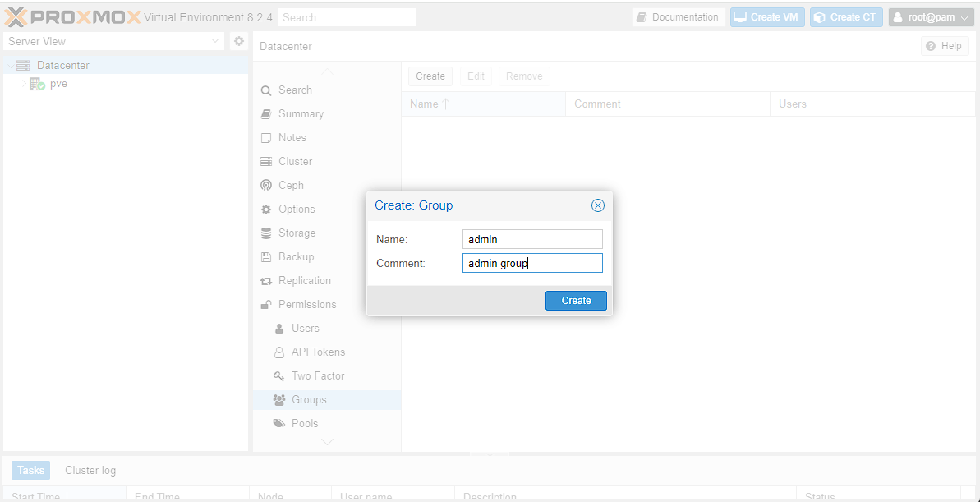Open the Documentation link
Screen dimensions: 980x502
678,17
